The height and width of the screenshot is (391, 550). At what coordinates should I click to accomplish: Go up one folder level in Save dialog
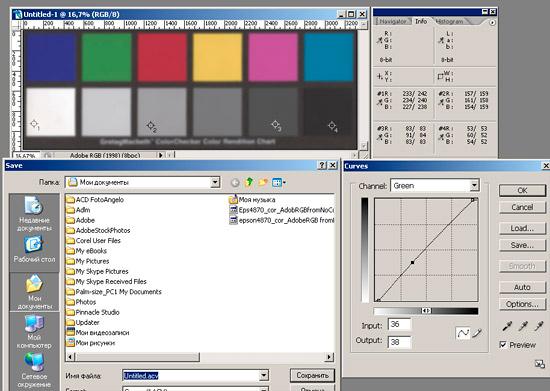249,182
